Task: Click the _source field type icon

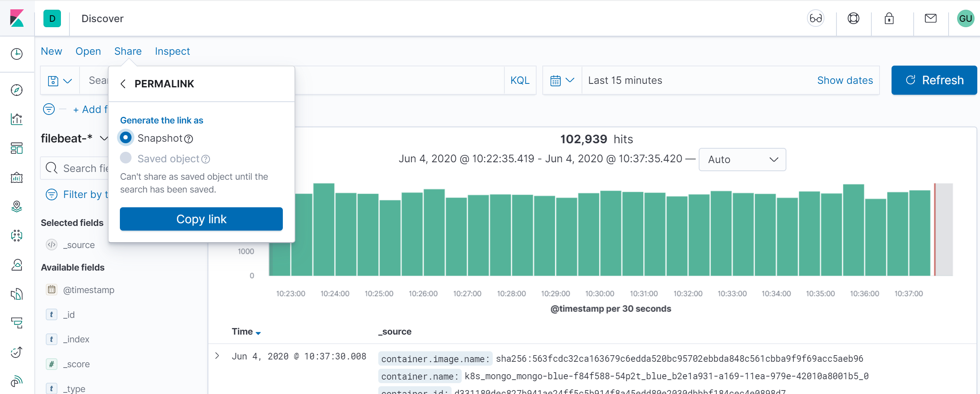Action: [x=52, y=245]
